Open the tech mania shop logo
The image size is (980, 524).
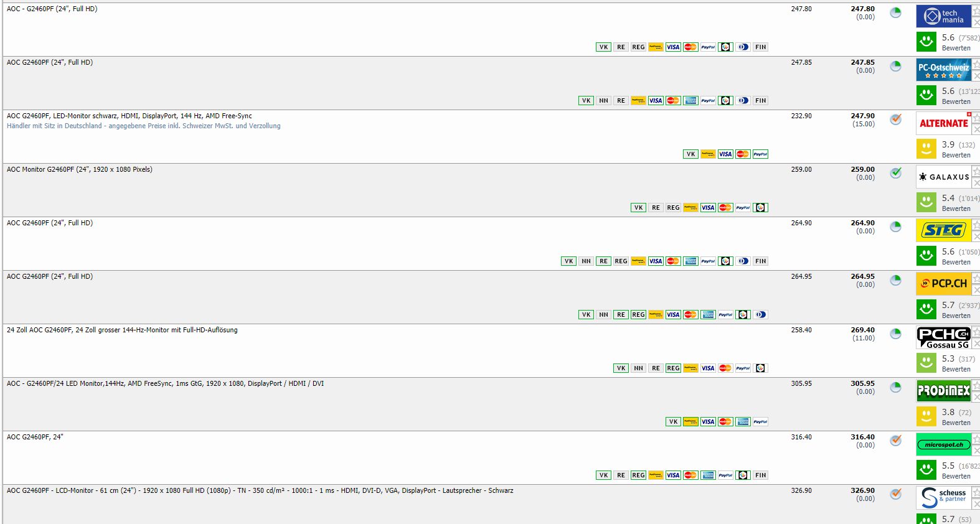click(943, 16)
